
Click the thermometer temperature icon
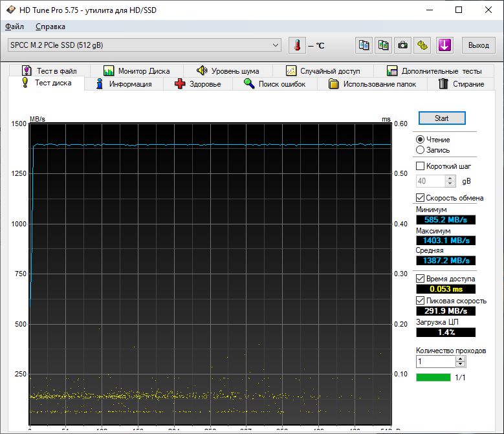pos(297,45)
